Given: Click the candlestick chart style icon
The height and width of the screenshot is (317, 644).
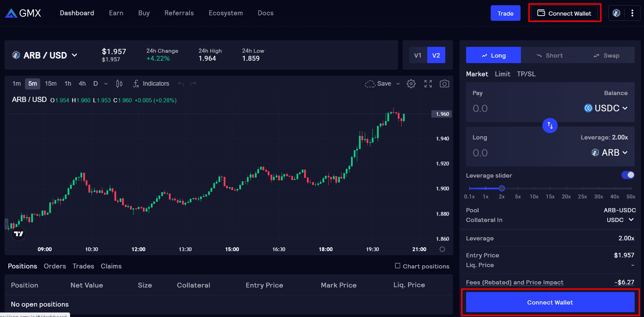Looking at the screenshot, I should 119,84.
